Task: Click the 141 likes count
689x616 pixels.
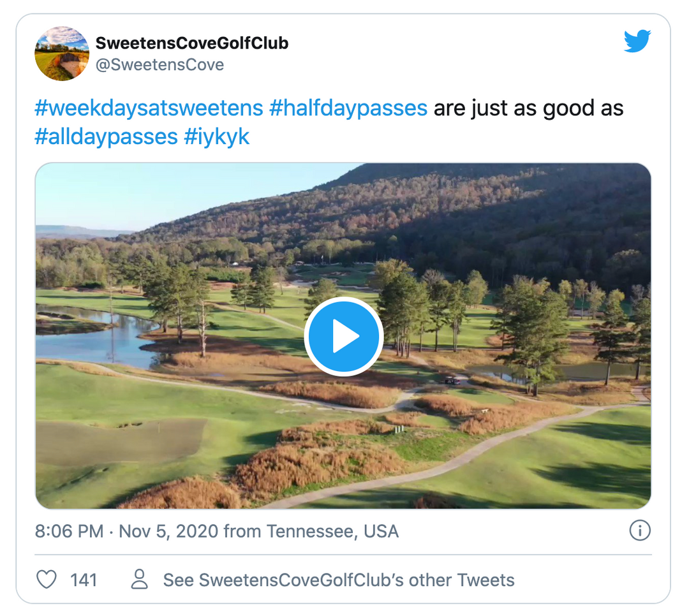Action: 84,580
